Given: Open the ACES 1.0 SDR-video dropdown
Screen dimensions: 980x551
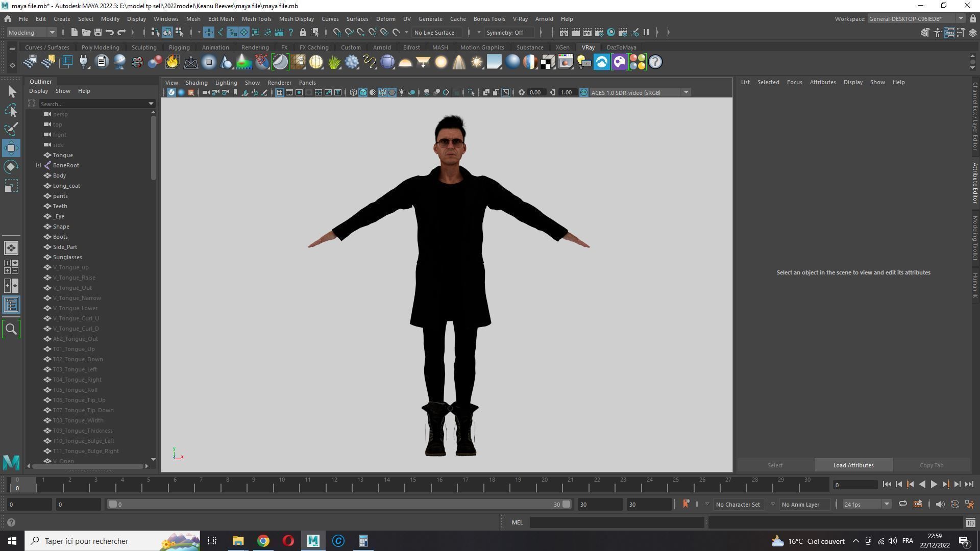Looking at the screenshot, I should click(686, 92).
